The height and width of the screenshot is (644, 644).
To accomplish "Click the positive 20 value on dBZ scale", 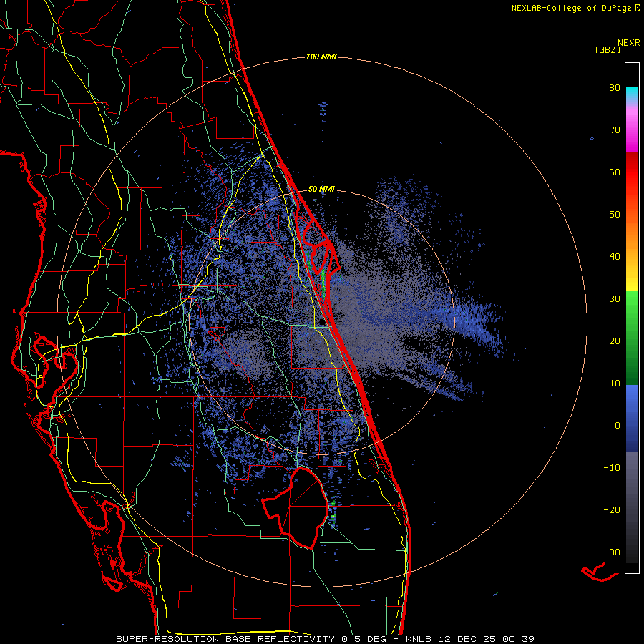I will 615,341.
